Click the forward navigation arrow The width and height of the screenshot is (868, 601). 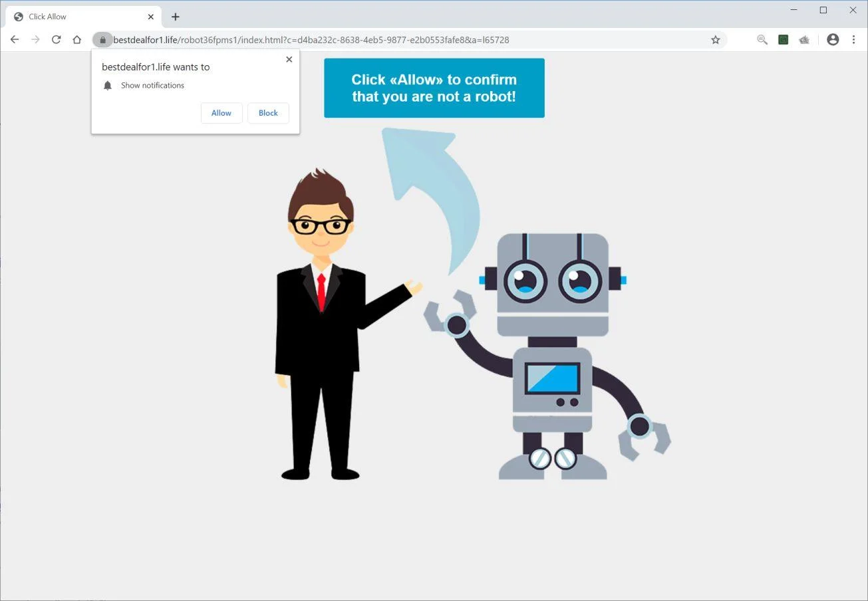point(35,40)
